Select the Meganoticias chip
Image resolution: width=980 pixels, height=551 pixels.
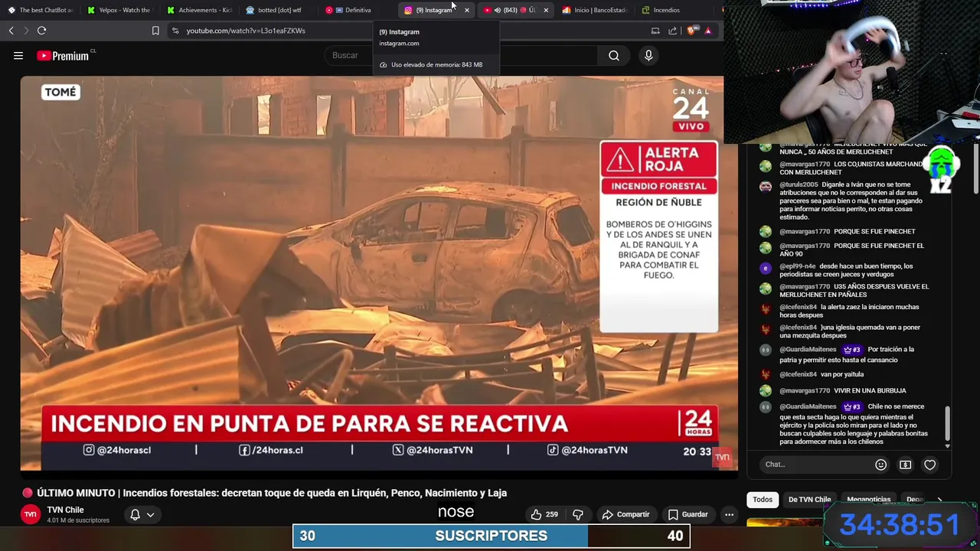[x=868, y=499]
